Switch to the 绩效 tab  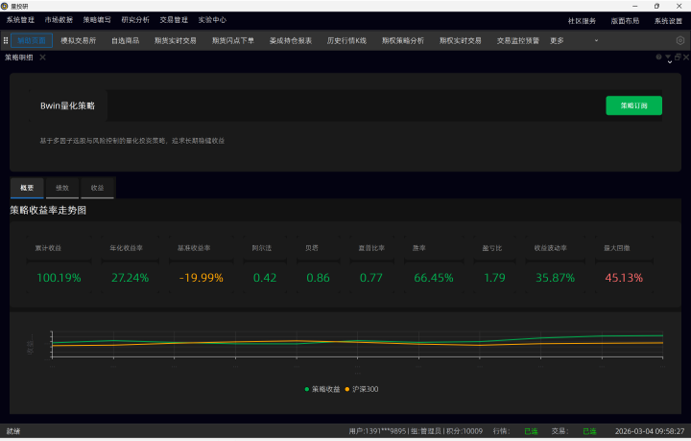(62, 187)
